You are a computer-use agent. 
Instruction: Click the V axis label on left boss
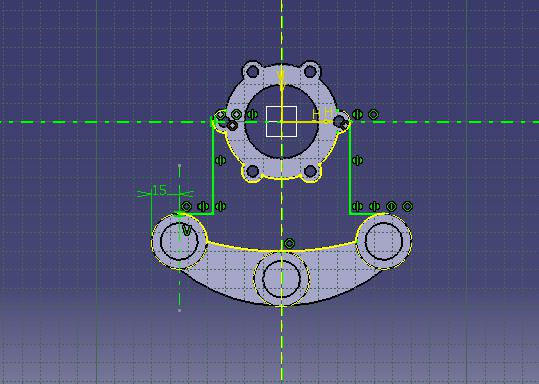186,230
